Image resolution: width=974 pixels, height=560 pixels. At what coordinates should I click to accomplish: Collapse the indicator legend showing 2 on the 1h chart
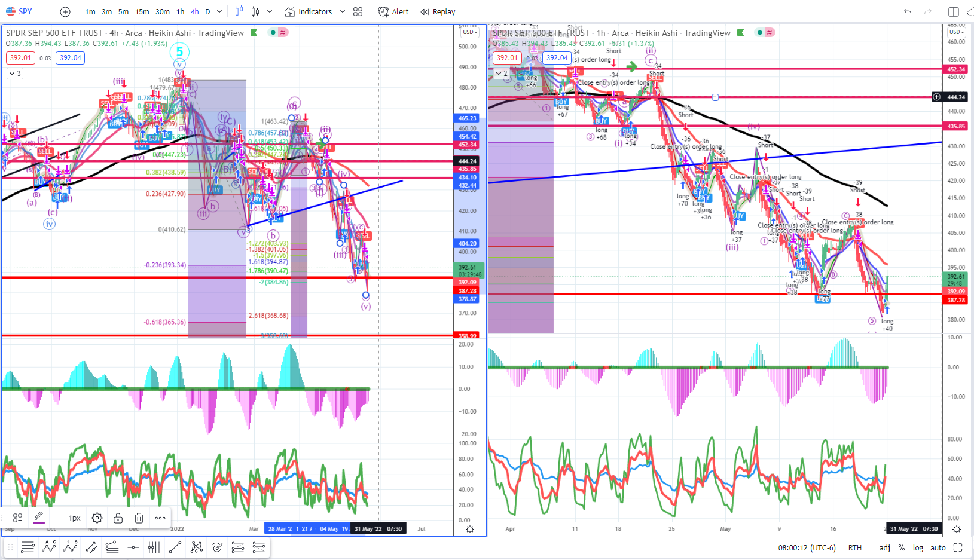point(502,74)
